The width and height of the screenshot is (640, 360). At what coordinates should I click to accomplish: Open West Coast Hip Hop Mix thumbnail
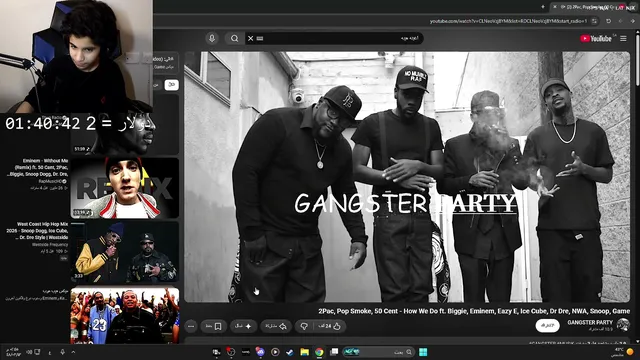(x=124, y=252)
